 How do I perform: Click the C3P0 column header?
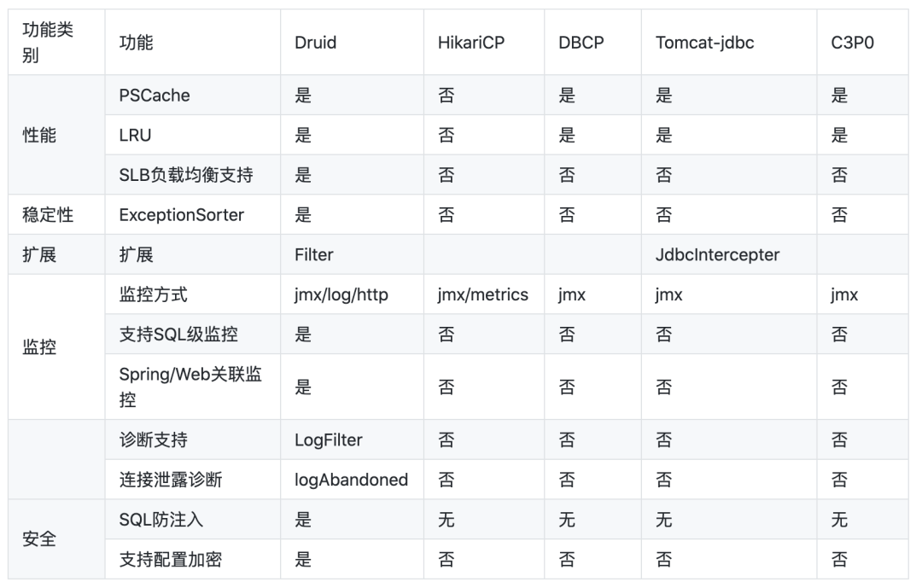[x=851, y=43]
